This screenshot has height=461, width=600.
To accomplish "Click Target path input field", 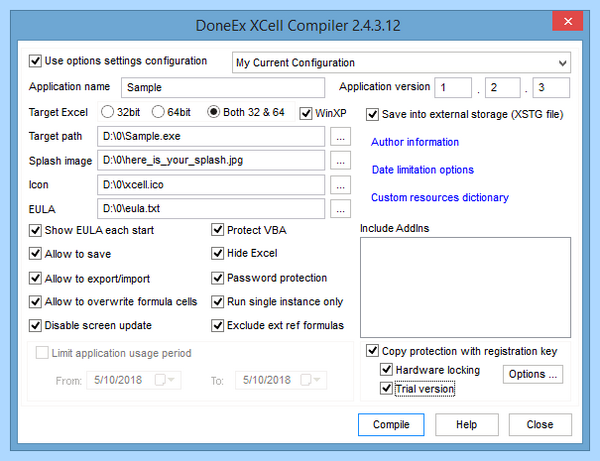I will pyautogui.click(x=211, y=136).
